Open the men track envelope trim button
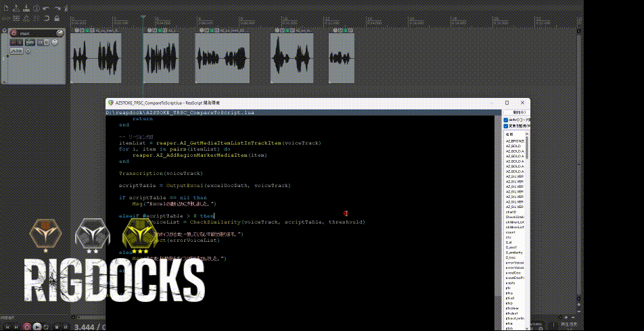Screen dimensions: 644x331 (x=16, y=51)
